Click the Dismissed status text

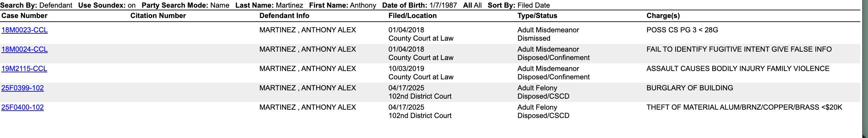point(534,39)
